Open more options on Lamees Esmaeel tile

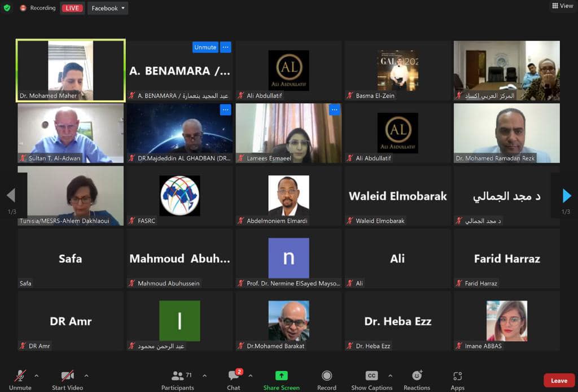[x=334, y=110]
